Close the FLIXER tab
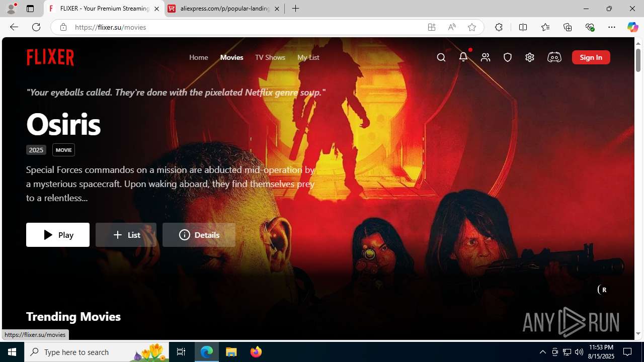644x362 pixels. [156, 9]
